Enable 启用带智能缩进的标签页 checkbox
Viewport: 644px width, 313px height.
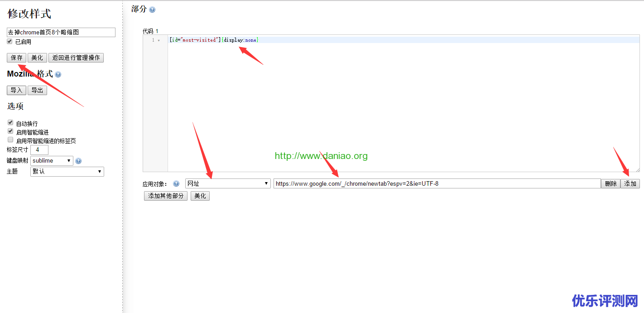[x=10, y=140]
